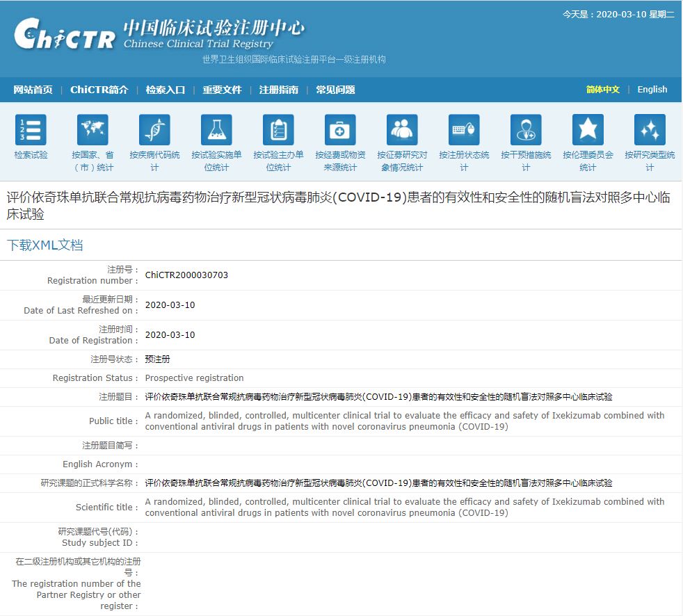Open the keyboard registration status icon
Viewport: 683px width, 616px height.
tap(464, 130)
